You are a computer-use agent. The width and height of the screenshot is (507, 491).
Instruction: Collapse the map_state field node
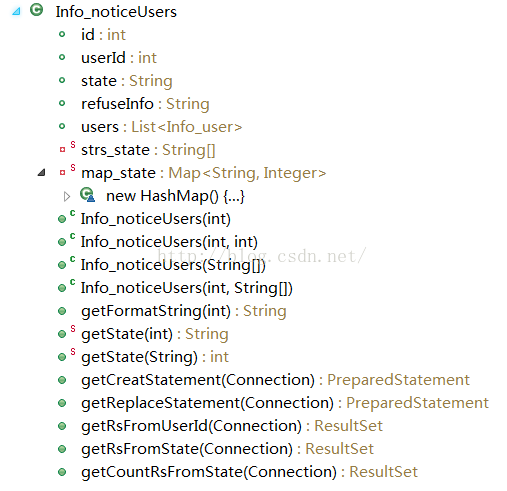point(42,172)
